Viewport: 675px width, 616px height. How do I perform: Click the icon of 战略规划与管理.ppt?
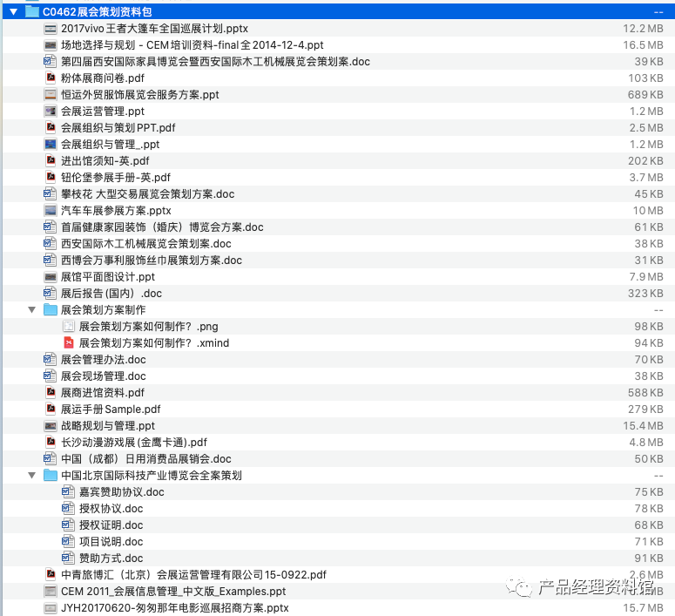click(x=51, y=426)
